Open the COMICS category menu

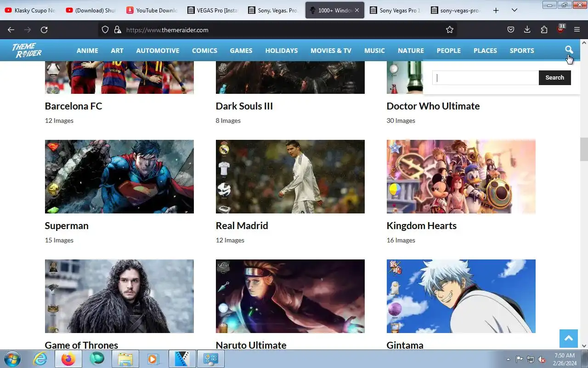pos(204,51)
